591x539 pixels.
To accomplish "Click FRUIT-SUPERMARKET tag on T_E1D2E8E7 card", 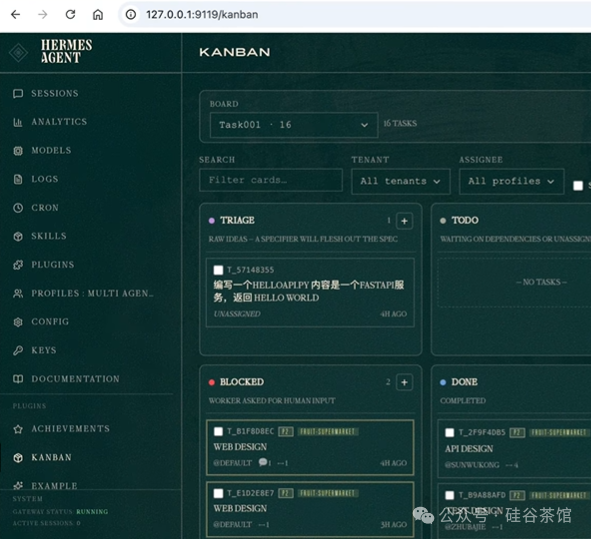I will coord(328,493).
